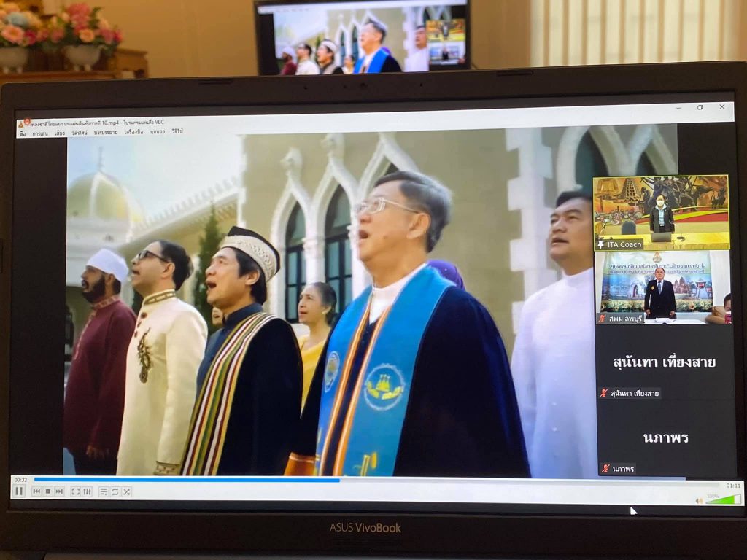Select the นภาพร participant tile
Image resolution: width=747 pixels, height=560 pixels.
(x=665, y=438)
